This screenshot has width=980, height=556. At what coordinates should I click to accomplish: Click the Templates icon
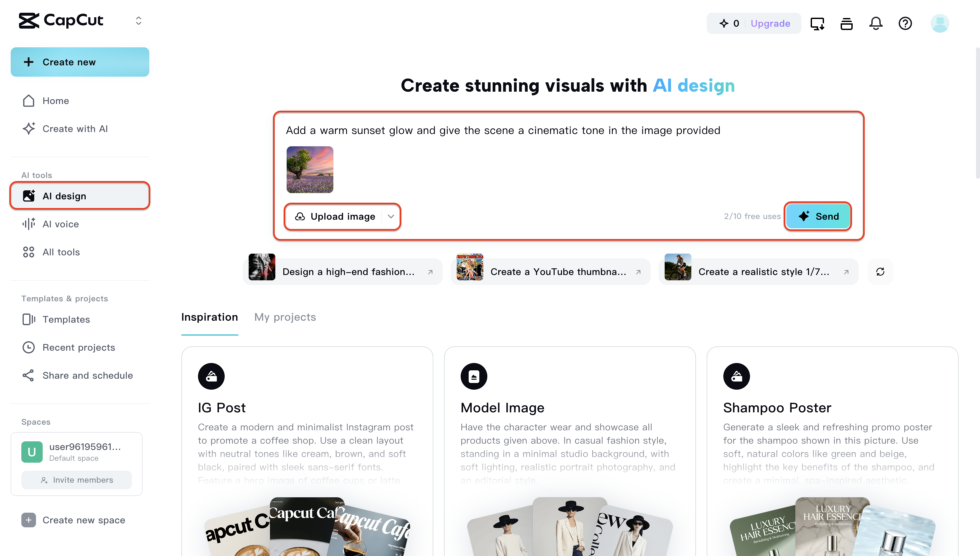click(x=29, y=319)
